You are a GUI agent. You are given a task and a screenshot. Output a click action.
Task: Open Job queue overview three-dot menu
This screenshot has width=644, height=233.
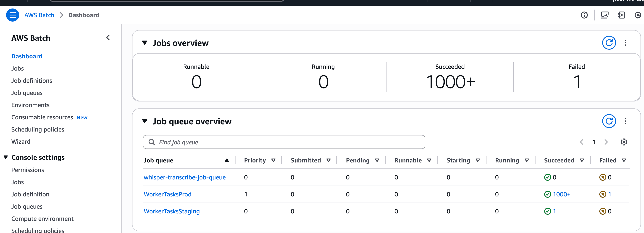[x=625, y=121]
